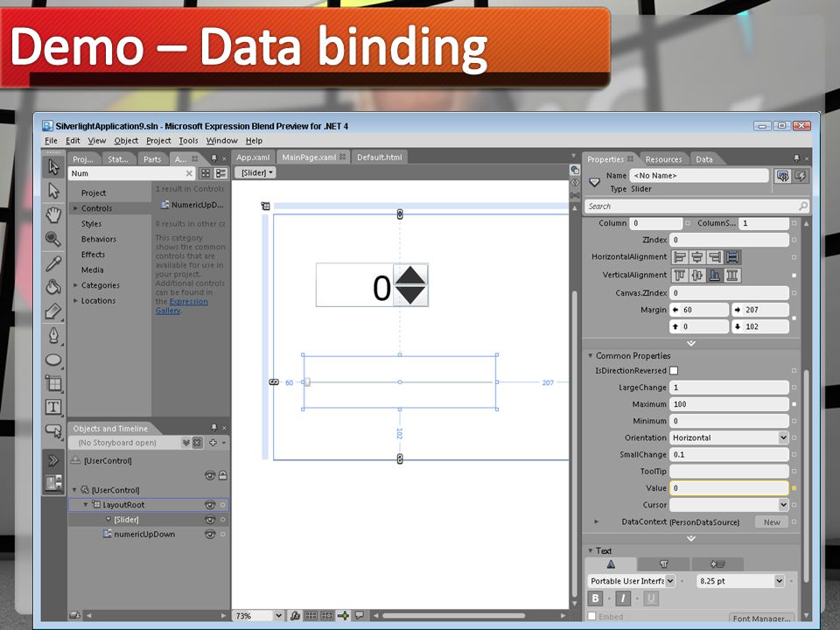Toggle lock-all padlock icon in Objects panel
This screenshot has height=630, width=840.
[223, 475]
